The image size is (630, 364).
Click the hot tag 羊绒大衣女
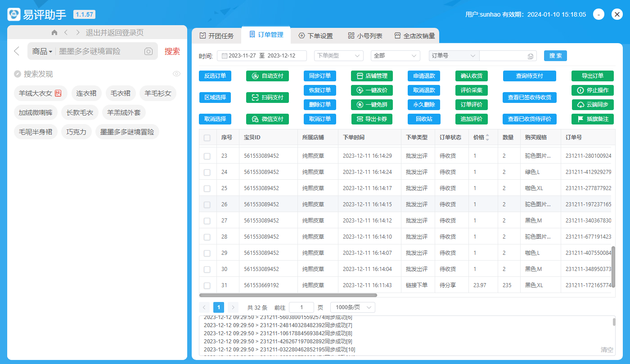[x=40, y=93]
